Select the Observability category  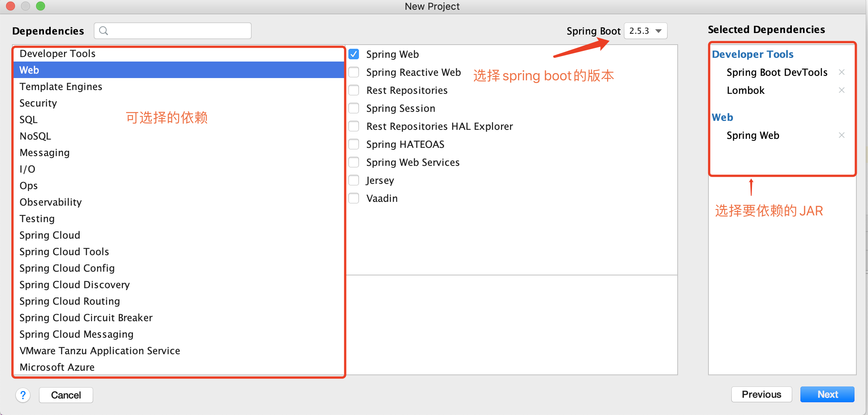[x=179, y=202]
